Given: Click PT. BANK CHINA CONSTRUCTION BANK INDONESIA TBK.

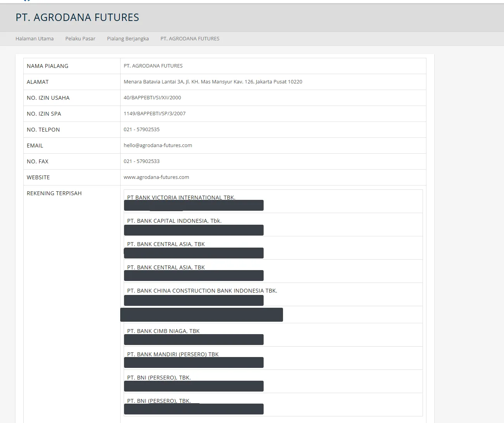Looking at the screenshot, I should click(x=202, y=291).
